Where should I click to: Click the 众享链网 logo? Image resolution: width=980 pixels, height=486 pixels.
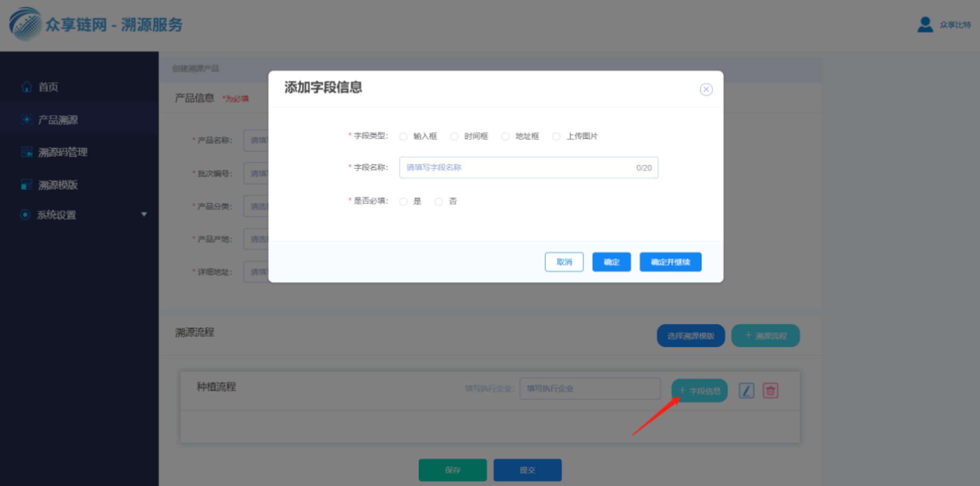[25, 24]
